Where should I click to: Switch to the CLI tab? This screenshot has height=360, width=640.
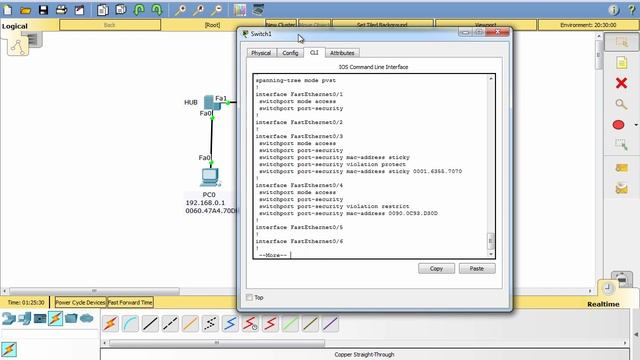coord(314,53)
